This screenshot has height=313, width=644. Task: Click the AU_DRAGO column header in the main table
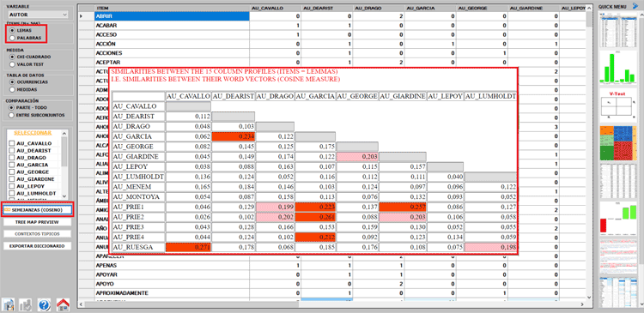pyautogui.click(x=379, y=8)
